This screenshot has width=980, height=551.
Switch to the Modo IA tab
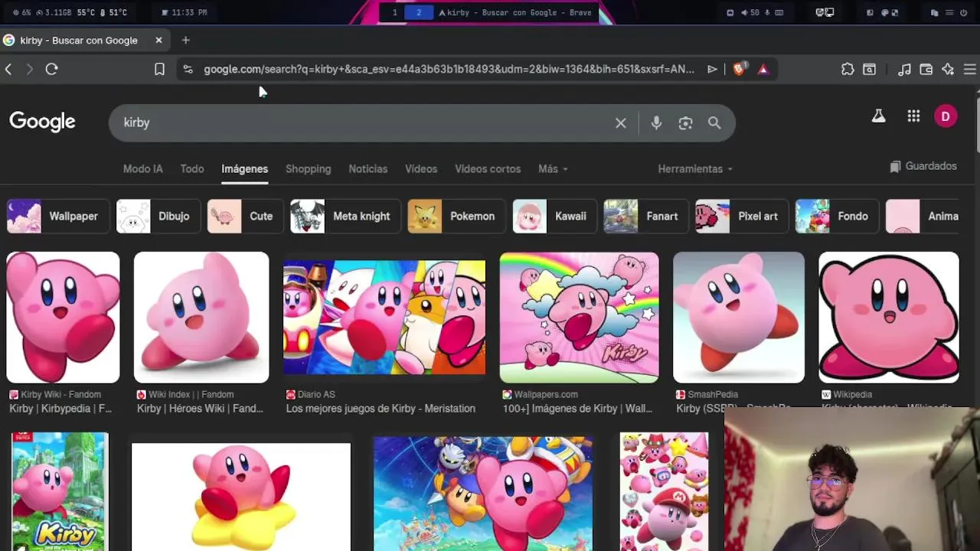point(143,169)
